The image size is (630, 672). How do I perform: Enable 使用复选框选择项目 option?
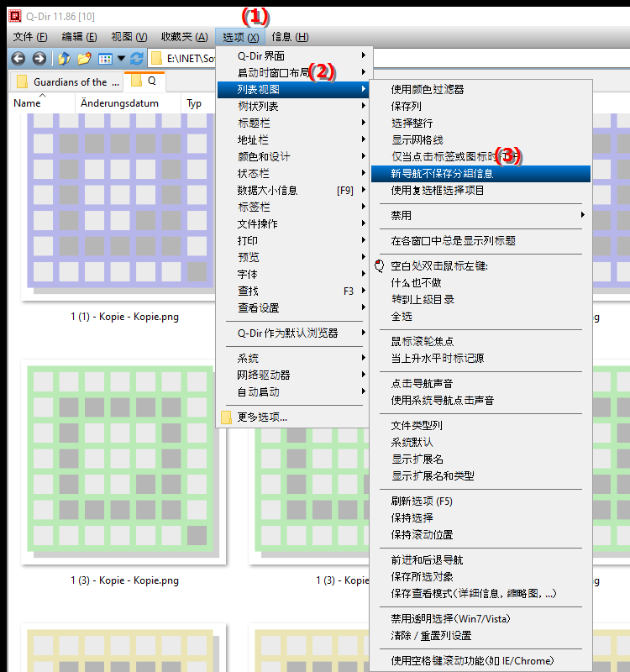pyautogui.click(x=437, y=191)
